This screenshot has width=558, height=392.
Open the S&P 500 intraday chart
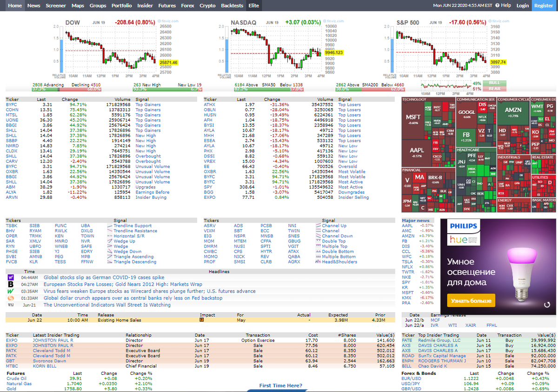[x=446, y=48]
